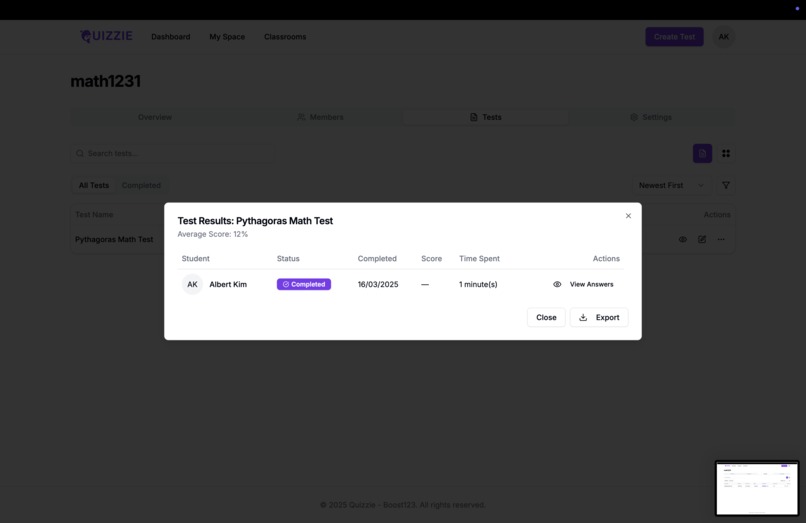The height and width of the screenshot is (523, 806).
Task: Click the eye icon beside View Answers
Action: (x=557, y=284)
